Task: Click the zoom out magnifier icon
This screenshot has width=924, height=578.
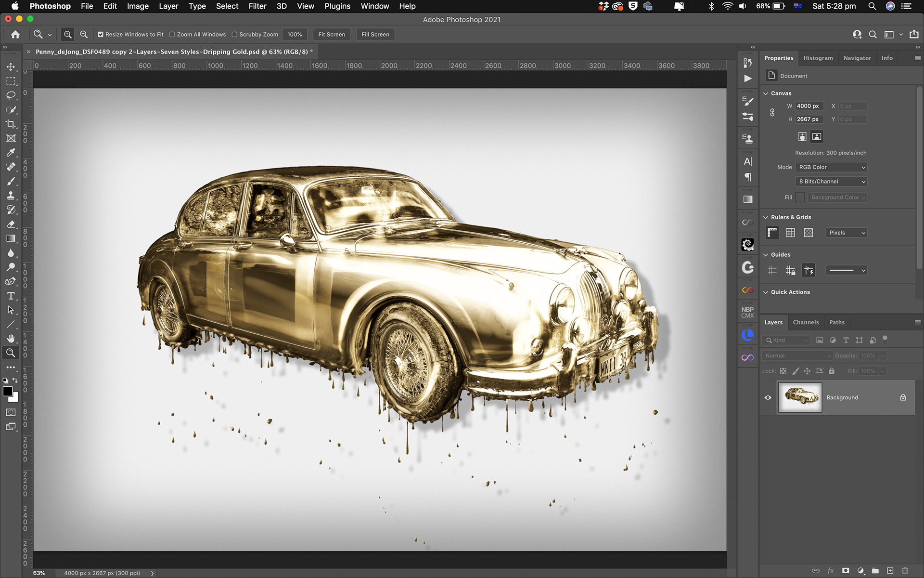Action: (84, 35)
